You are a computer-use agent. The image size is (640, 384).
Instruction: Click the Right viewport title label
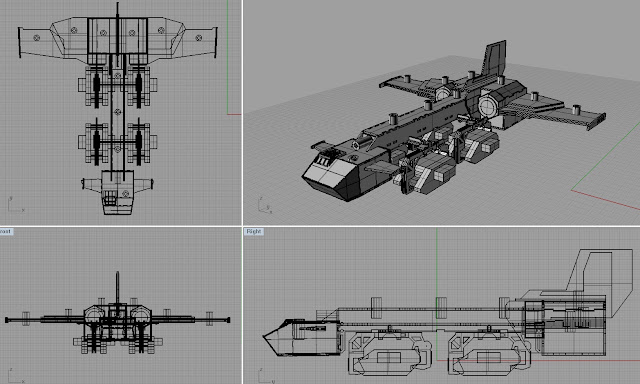(x=253, y=231)
